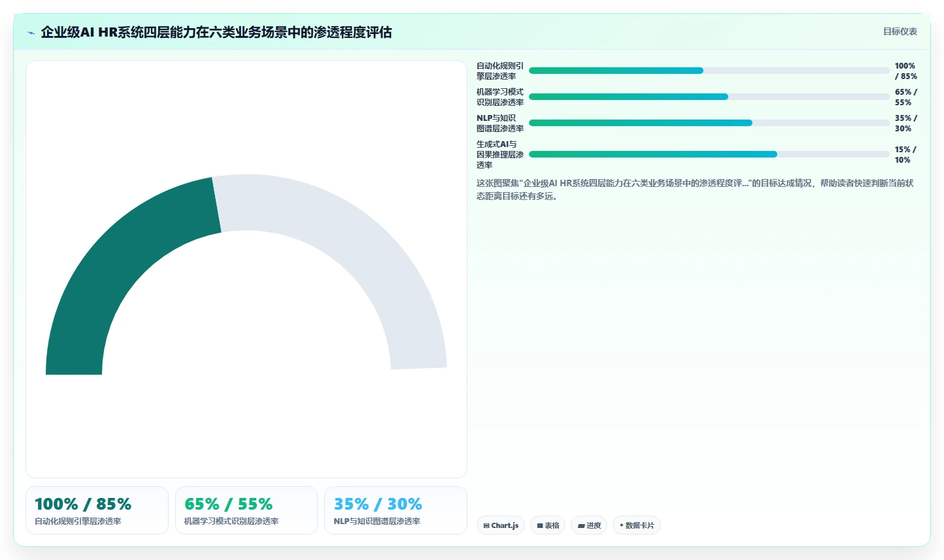
Task: Select the Chart.js tag chip
Action: pos(501,525)
